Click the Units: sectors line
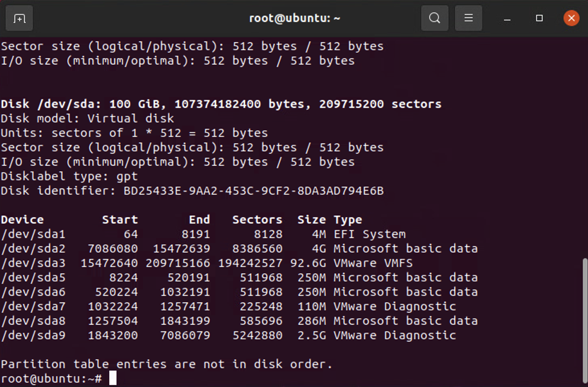588x387 pixels. (134, 133)
